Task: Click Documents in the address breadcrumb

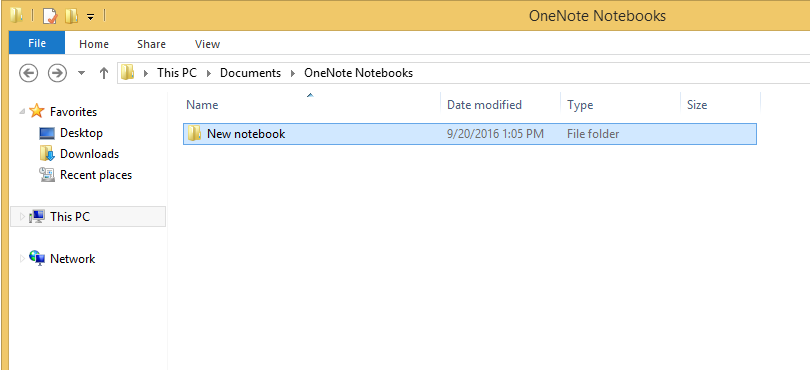Action: [251, 73]
